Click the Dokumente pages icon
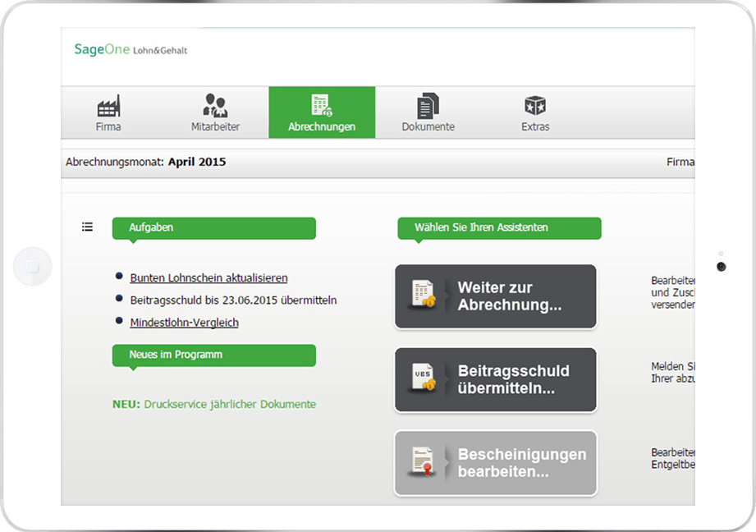Image resolution: width=756 pixels, height=532 pixels. pos(428,106)
